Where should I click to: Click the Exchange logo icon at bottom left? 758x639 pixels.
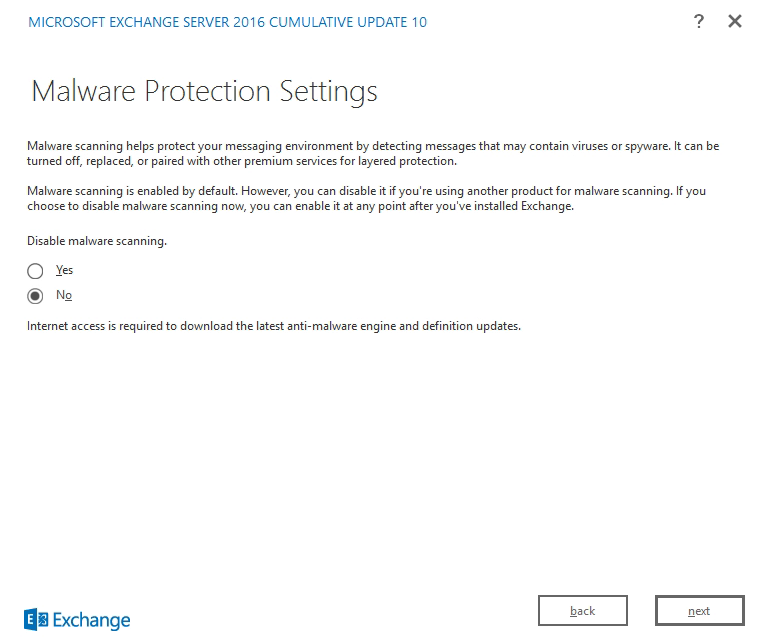[36, 619]
